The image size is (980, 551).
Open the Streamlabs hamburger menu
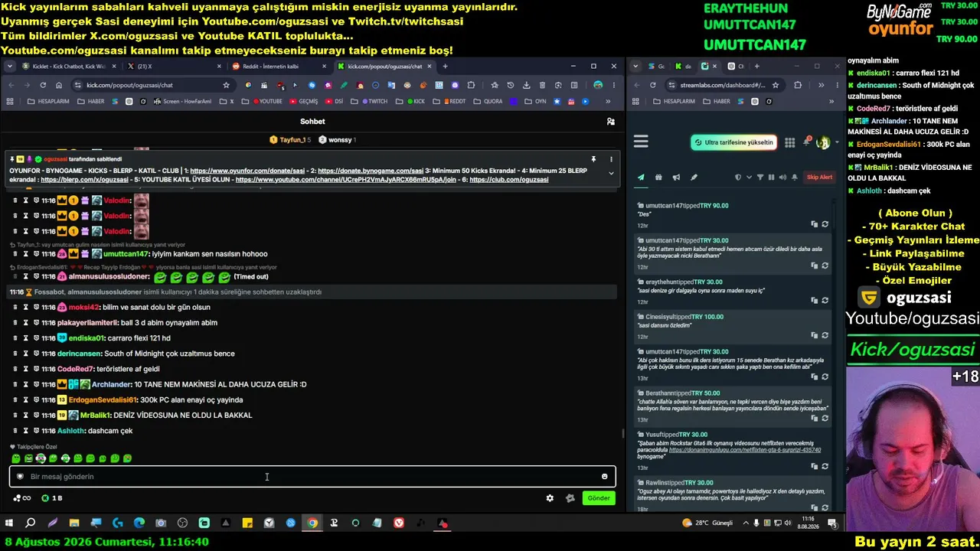pyautogui.click(x=641, y=142)
